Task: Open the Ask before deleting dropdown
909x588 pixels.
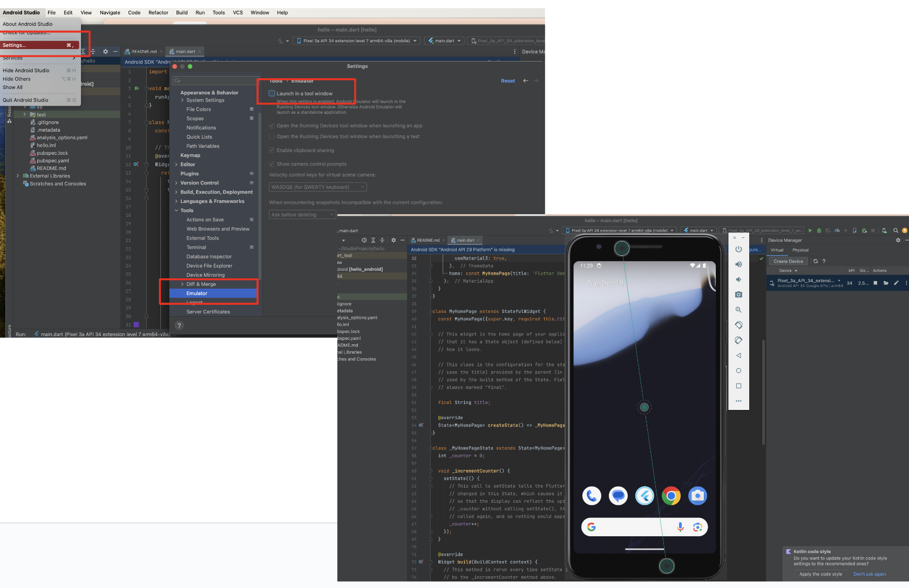Action: (x=302, y=215)
